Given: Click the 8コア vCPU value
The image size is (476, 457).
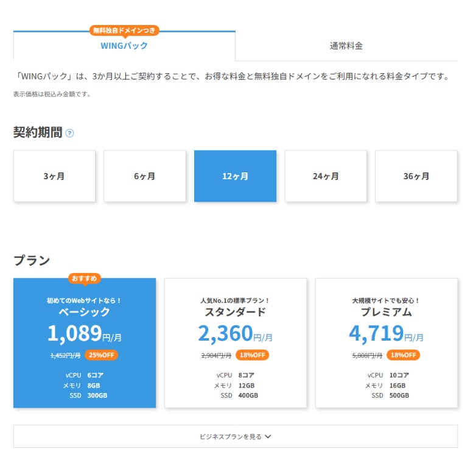Looking at the screenshot, I should 246,375.
